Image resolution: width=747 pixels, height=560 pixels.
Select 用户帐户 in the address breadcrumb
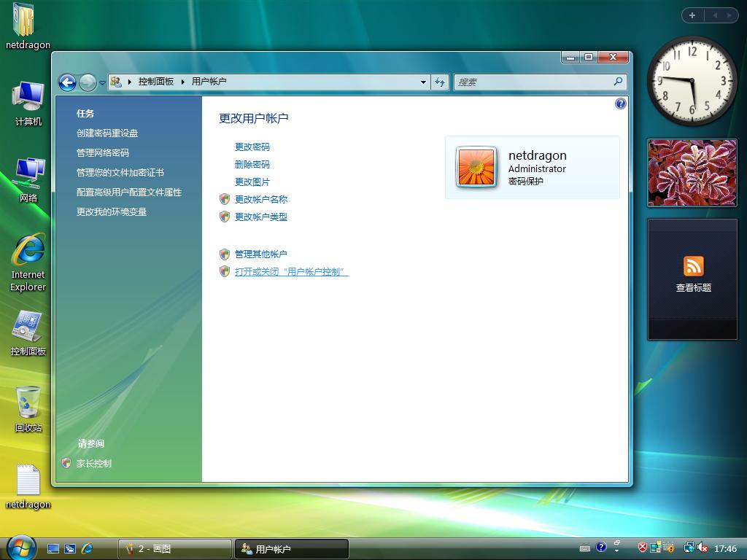point(209,82)
